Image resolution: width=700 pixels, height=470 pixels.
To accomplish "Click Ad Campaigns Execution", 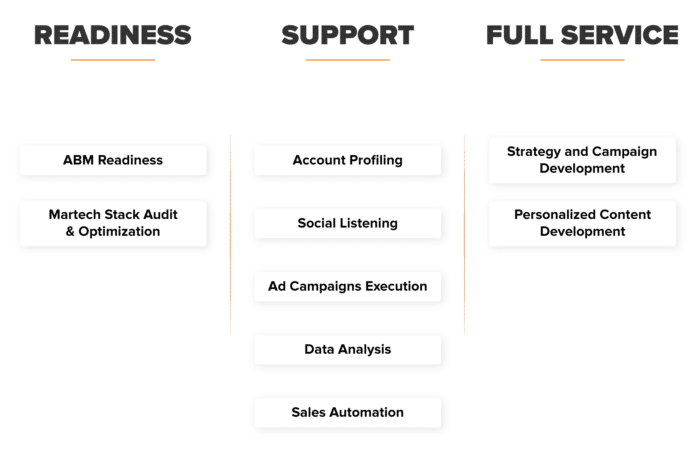I will click(347, 286).
